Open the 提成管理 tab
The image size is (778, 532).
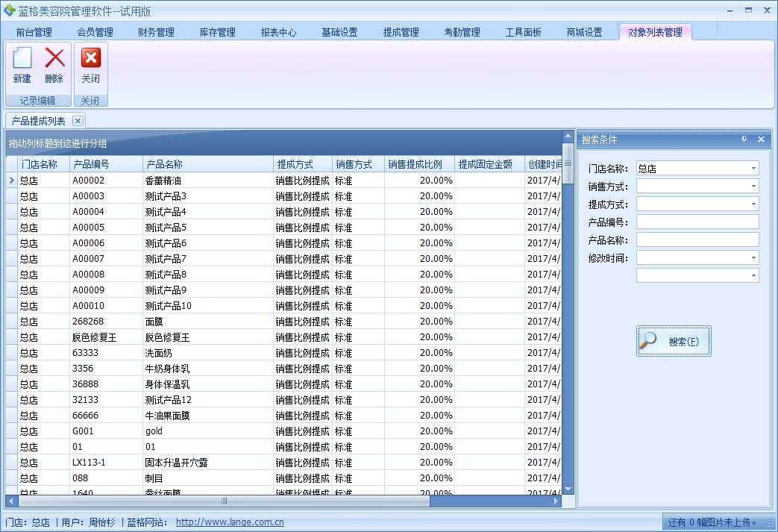tap(401, 32)
